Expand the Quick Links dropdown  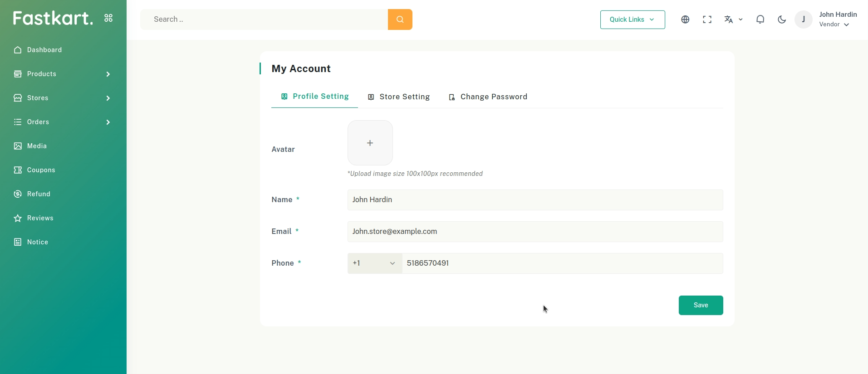(x=632, y=19)
